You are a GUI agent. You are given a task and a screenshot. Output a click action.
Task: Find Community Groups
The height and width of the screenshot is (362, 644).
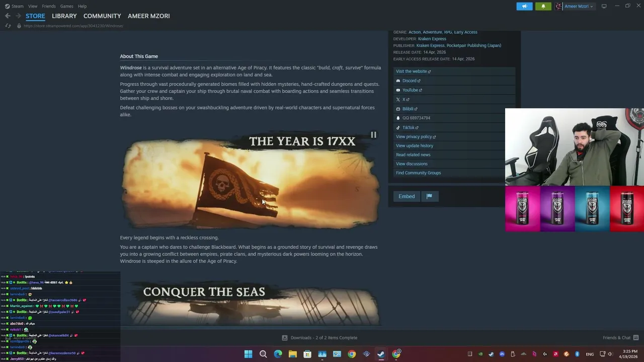(x=418, y=173)
